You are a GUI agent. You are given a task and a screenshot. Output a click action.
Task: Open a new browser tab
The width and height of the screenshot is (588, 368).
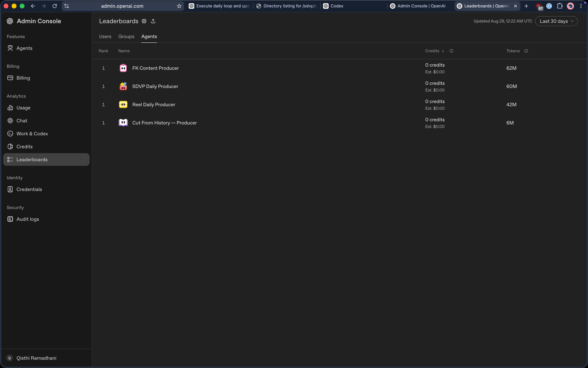(x=526, y=6)
